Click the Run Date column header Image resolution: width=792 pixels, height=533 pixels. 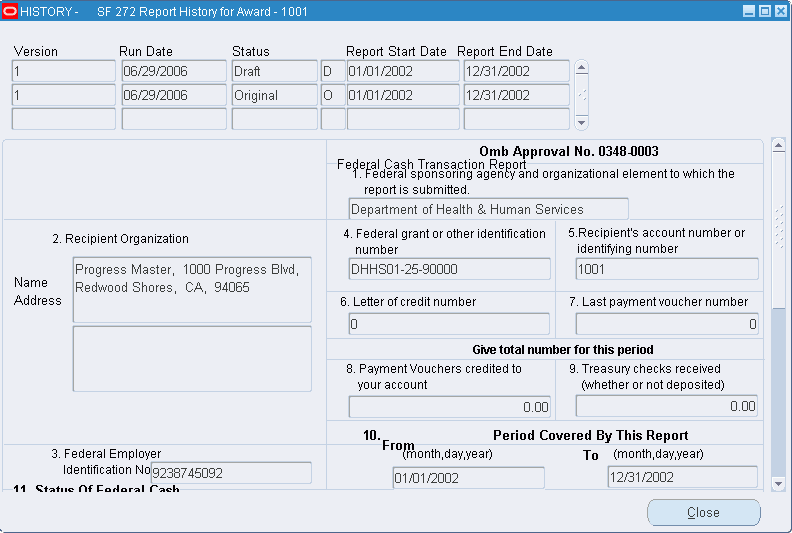click(x=146, y=52)
